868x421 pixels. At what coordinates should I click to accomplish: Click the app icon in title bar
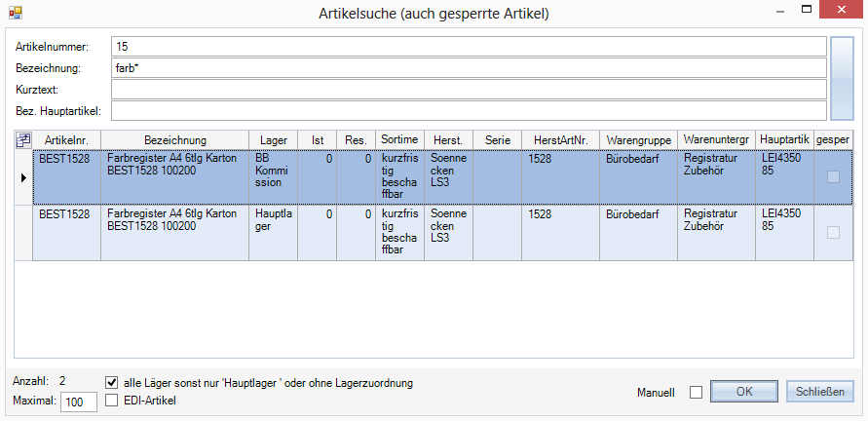click(x=15, y=13)
